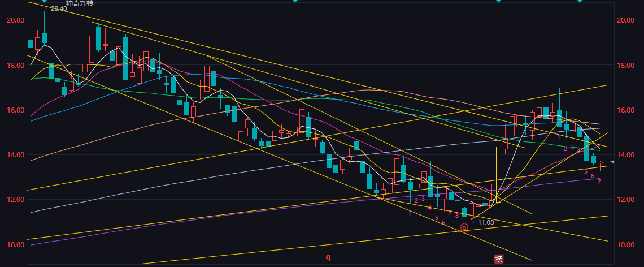Click 16.00 on the left price axis
Image resolution: width=644 pixels, height=267 pixels.
[x=16, y=110]
